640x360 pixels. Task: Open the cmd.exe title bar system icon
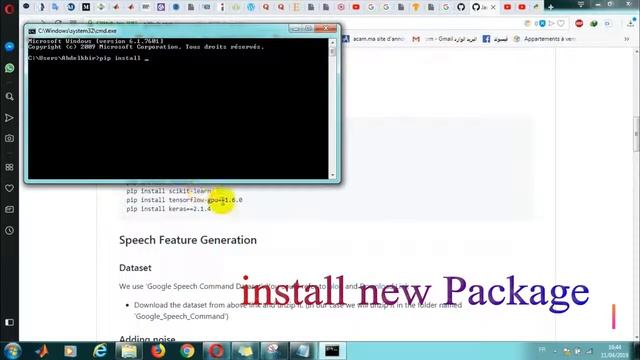pyautogui.click(x=32, y=31)
